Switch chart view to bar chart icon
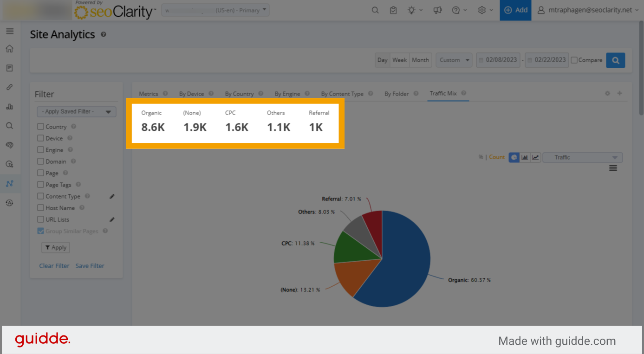This screenshot has width=644, height=354. (x=524, y=157)
